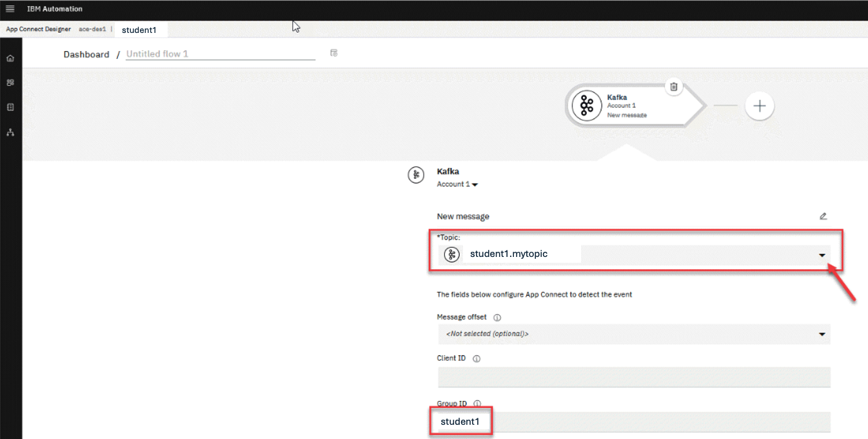Delete the Kafka node using trash icon

pyautogui.click(x=673, y=87)
